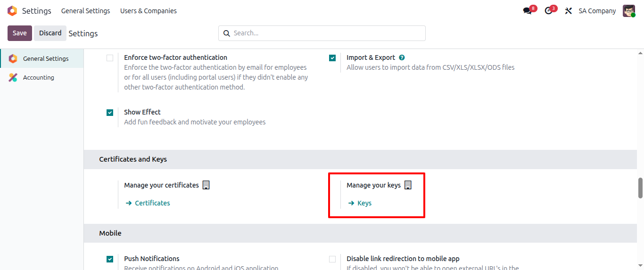Disable the Push Notifications checkbox
Viewport: 644px width, 270px height.
pyautogui.click(x=110, y=259)
